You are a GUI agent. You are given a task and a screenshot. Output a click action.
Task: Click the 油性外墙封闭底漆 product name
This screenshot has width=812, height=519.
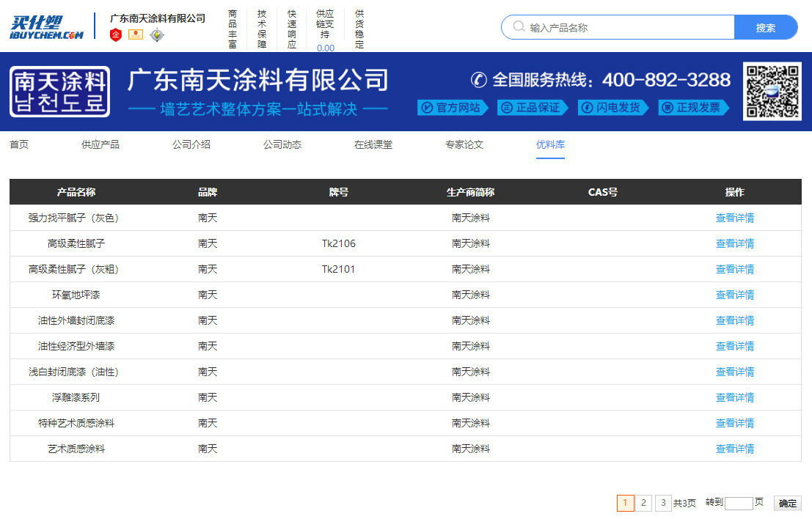(x=76, y=320)
